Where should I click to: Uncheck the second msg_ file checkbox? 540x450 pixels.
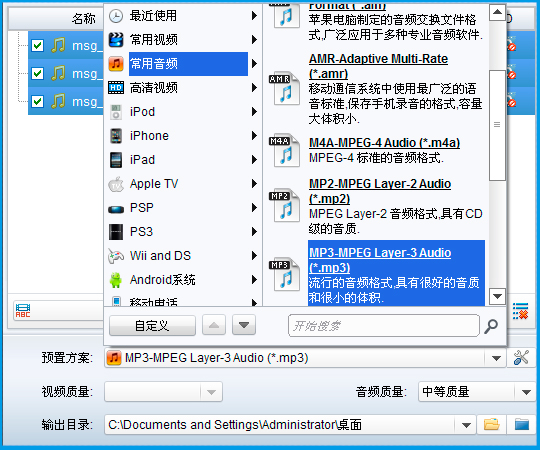point(38,73)
